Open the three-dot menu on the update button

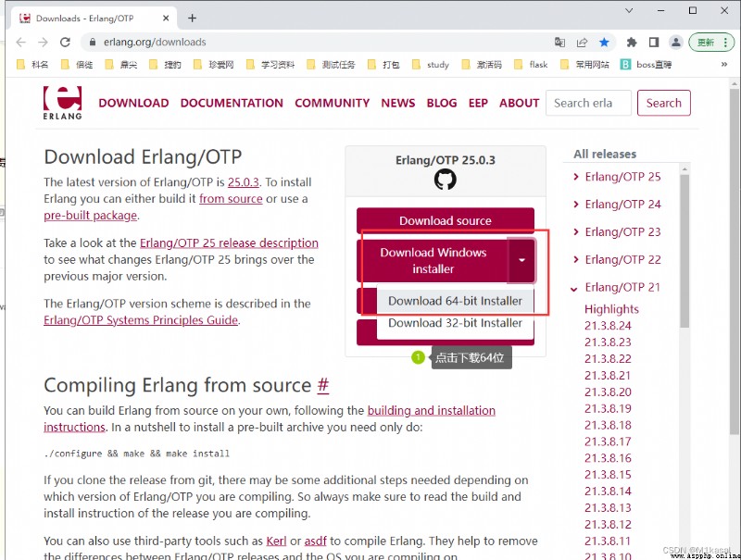tap(725, 42)
